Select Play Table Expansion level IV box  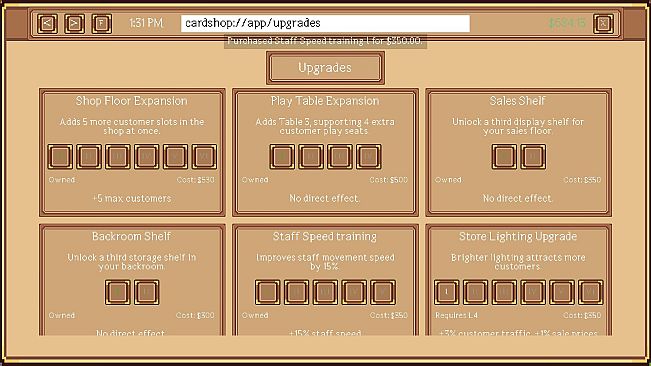click(368, 156)
